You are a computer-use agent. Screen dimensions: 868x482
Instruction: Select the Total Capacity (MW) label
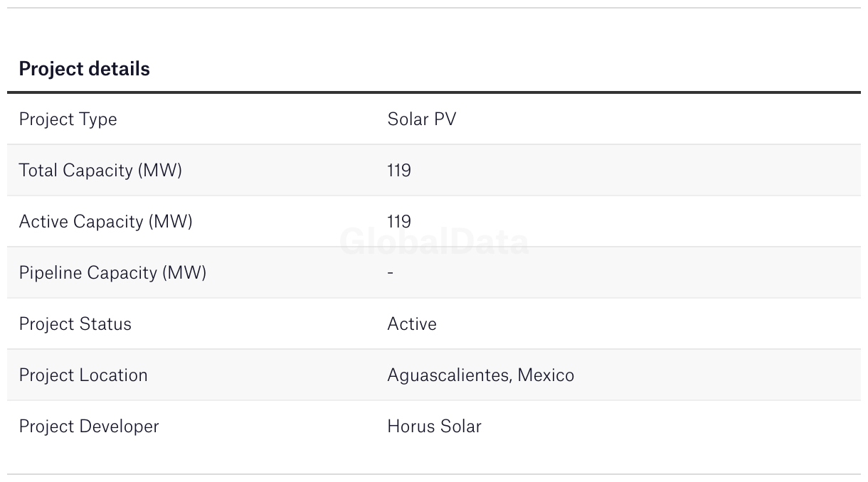[x=100, y=171]
